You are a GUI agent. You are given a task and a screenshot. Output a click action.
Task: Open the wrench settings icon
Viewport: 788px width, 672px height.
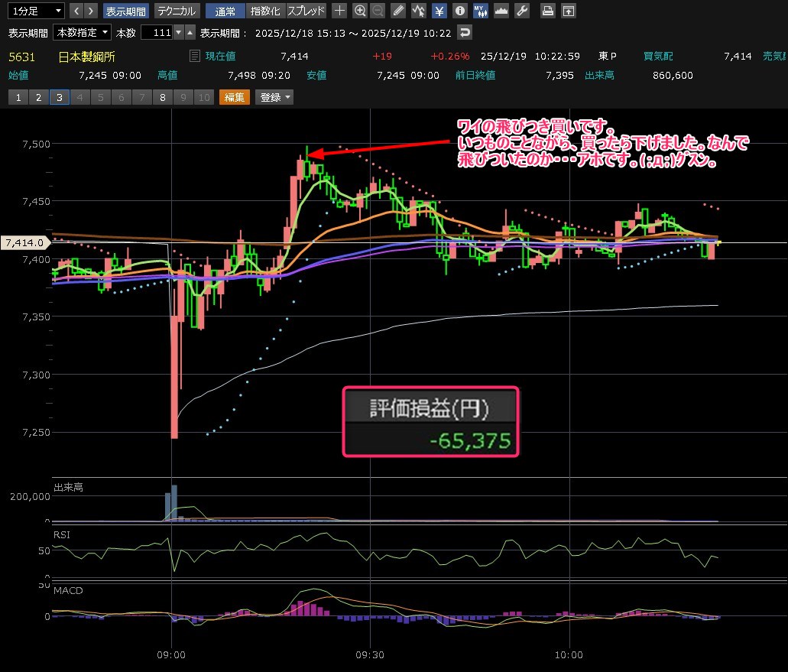click(522, 11)
